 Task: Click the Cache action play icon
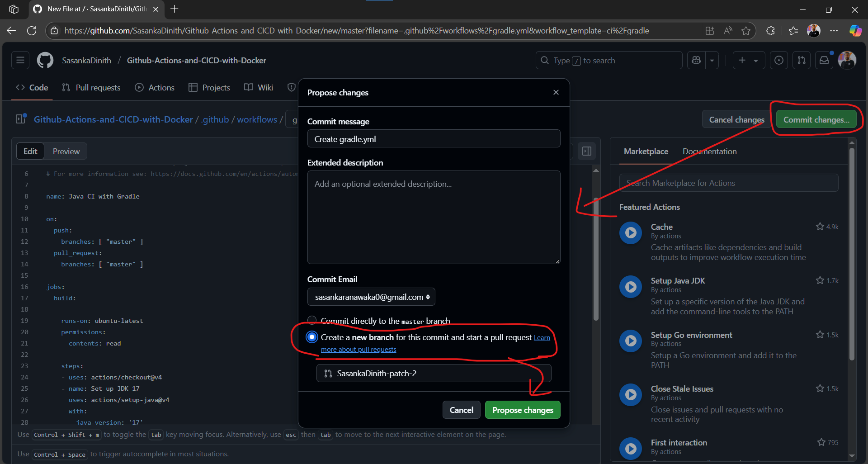point(631,232)
